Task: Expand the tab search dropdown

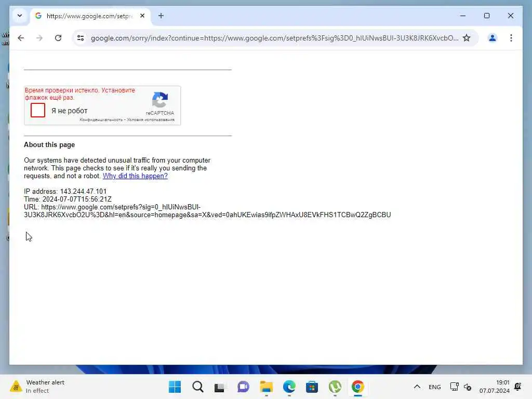Action: click(x=20, y=16)
